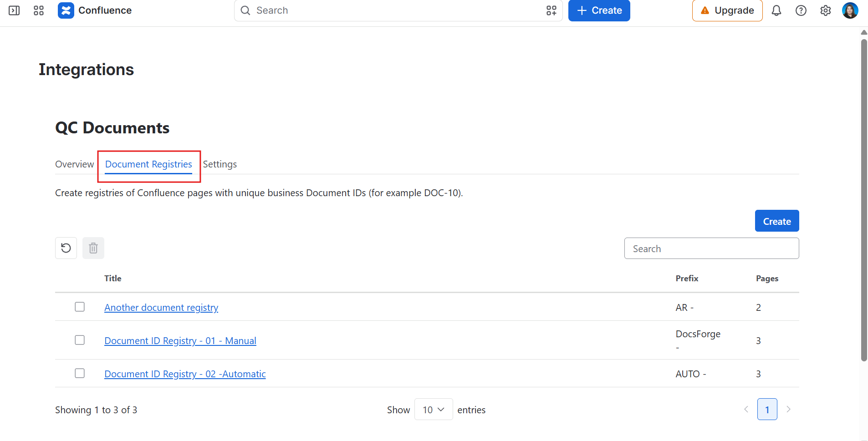Open the user profile avatar
Viewport: 868px width, 441px height.
pyautogui.click(x=850, y=10)
